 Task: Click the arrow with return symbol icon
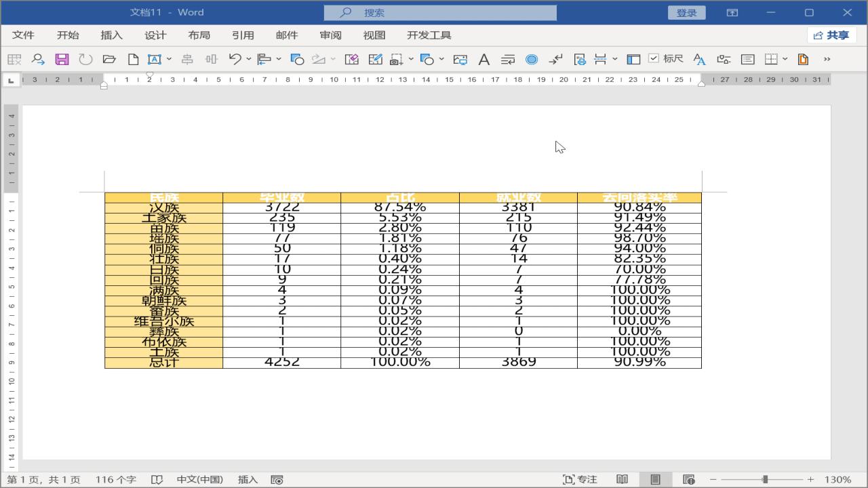(x=555, y=60)
